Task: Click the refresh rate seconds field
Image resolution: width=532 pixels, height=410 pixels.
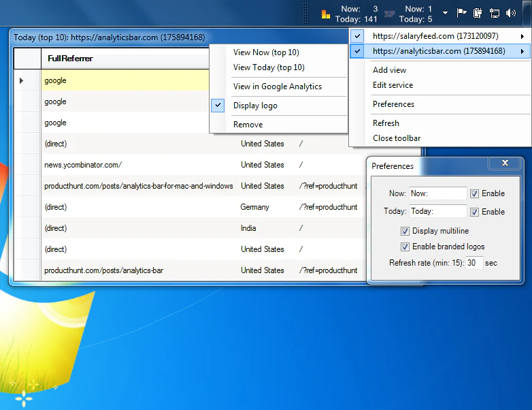Action: coord(474,263)
